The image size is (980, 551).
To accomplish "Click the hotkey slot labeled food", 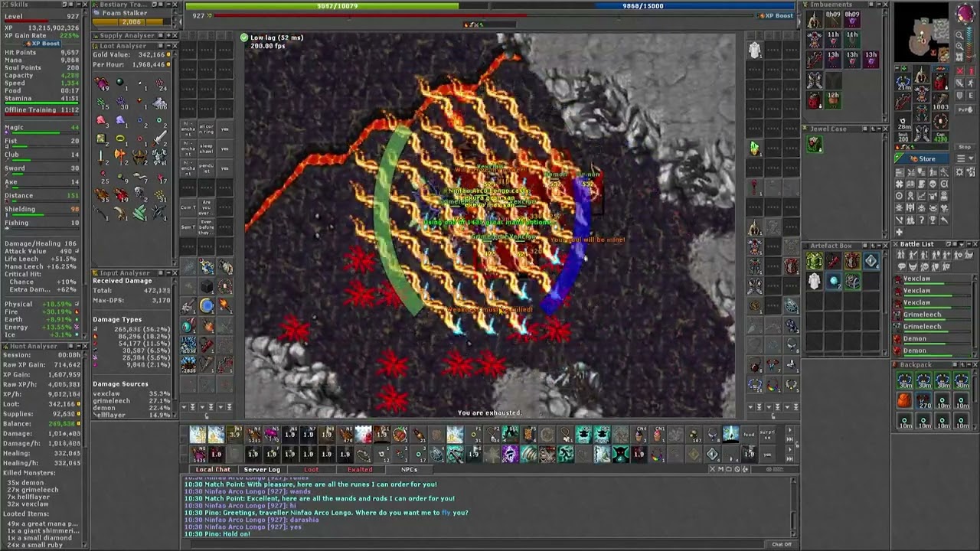I will [749, 435].
